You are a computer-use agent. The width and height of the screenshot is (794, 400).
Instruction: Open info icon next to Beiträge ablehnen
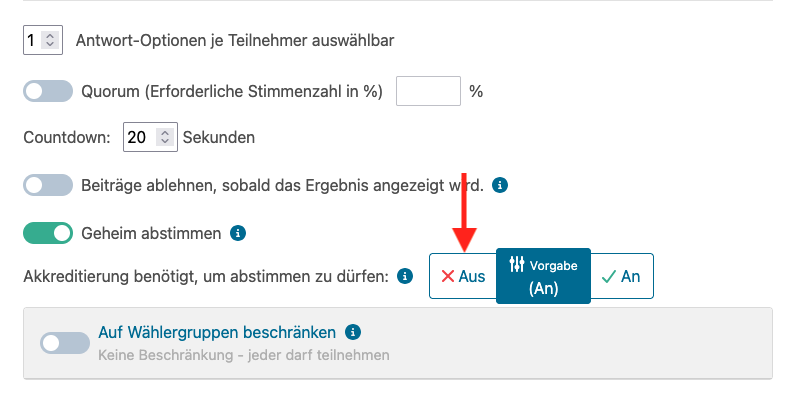(500, 185)
